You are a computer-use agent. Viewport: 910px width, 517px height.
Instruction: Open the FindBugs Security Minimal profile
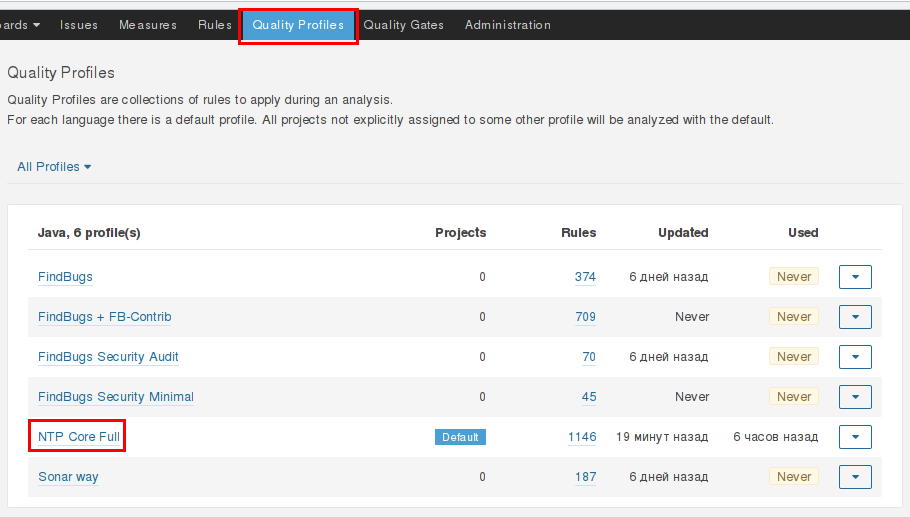coord(115,397)
